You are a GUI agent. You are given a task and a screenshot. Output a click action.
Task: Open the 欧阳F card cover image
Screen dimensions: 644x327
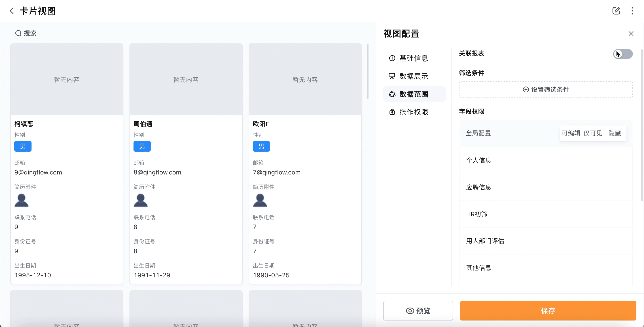305,79
